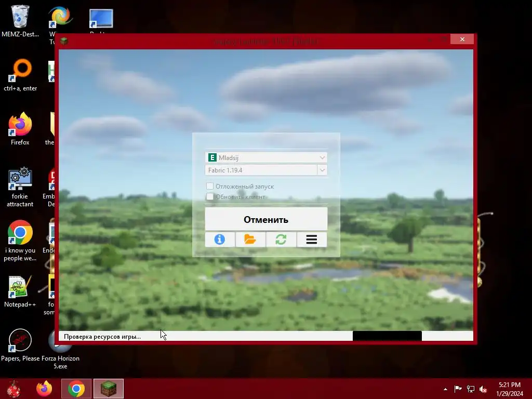The height and width of the screenshot is (399, 532).
Task: Click the launcher grass block title icon
Action: [64, 42]
